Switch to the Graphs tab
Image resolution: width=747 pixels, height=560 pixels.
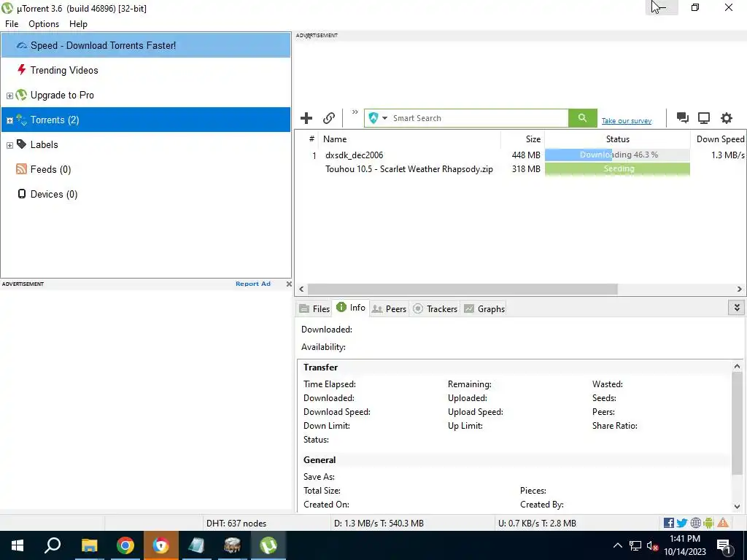(484, 309)
